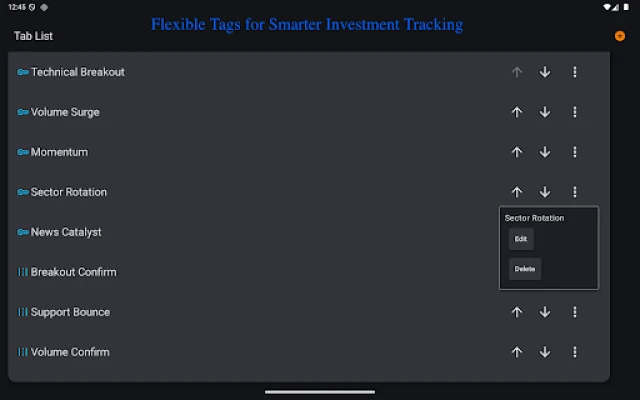This screenshot has width=640, height=400.
Task: Tap the Support Bounce bars icon
Action: [x=23, y=312]
